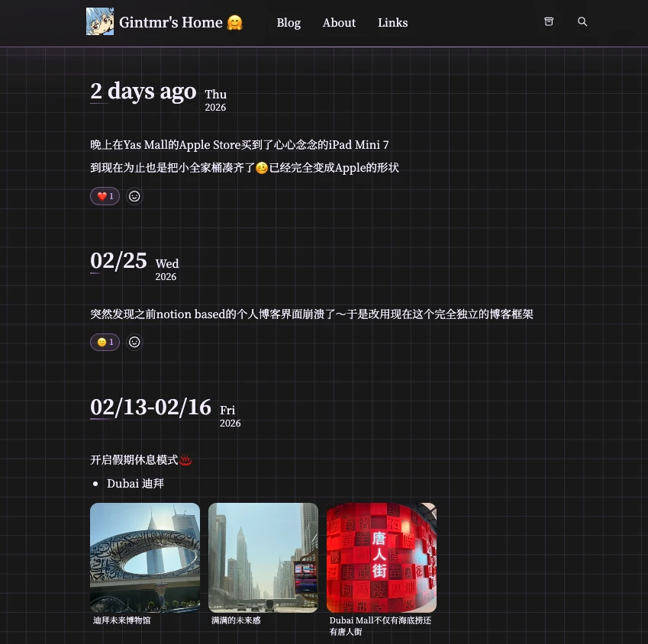Viewport: 648px width, 644px height.
Task: Add emoji reaction to the iPad Mini post
Action: click(x=134, y=196)
